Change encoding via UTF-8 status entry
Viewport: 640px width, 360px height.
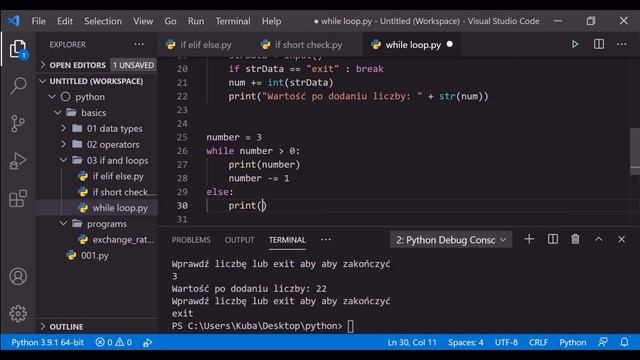click(506, 342)
